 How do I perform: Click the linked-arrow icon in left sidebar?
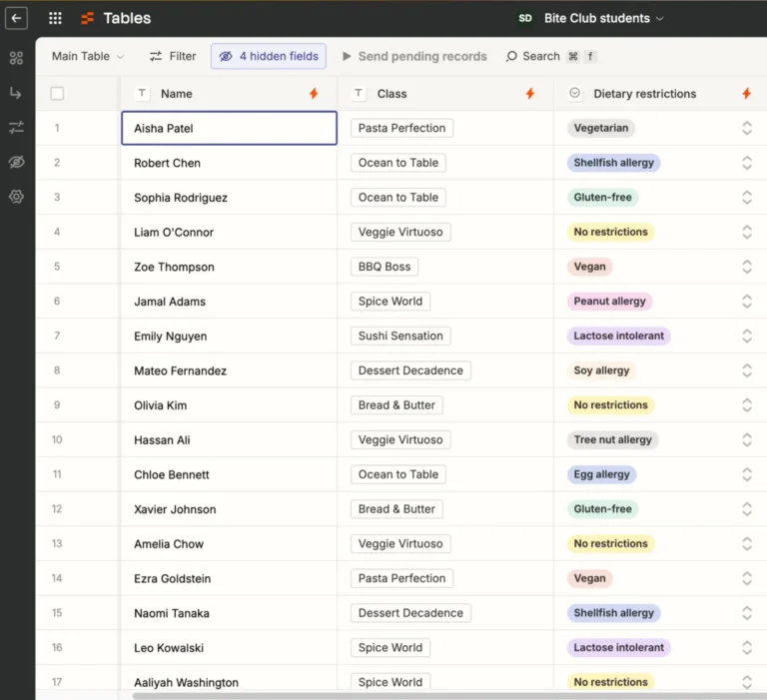(x=16, y=93)
